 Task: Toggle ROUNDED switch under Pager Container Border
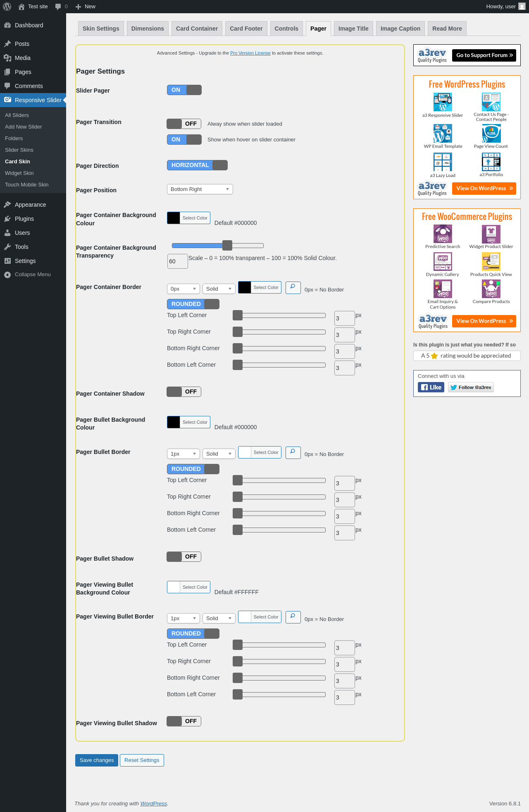[193, 304]
